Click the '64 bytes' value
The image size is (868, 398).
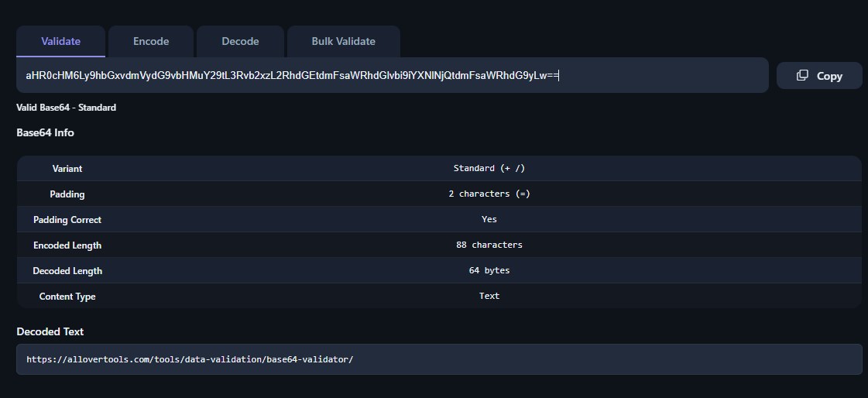pos(489,271)
